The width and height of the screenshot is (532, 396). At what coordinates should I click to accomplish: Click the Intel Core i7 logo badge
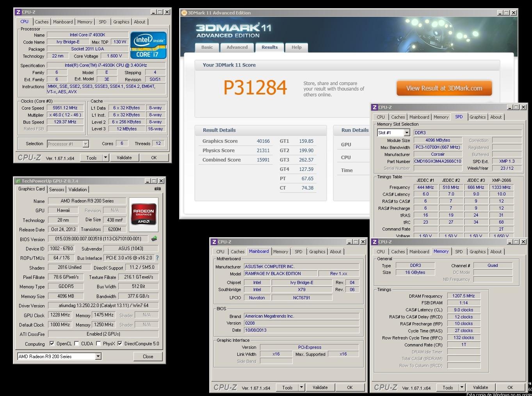click(149, 45)
